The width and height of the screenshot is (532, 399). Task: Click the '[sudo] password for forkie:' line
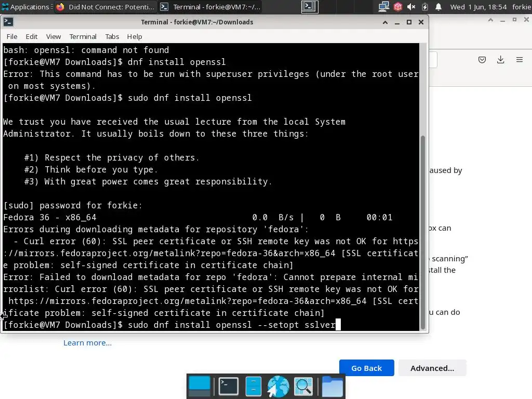[x=73, y=205]
